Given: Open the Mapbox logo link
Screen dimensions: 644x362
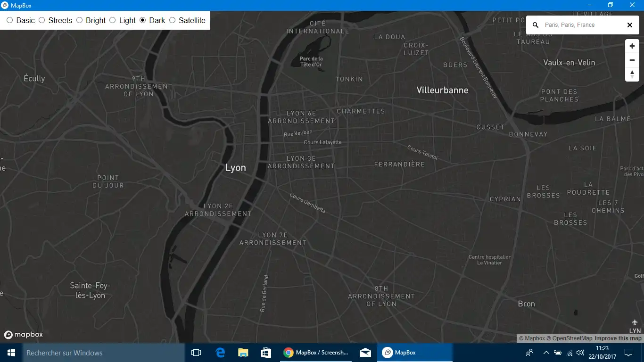Looking at the screenshot, I should click(24, 335).
